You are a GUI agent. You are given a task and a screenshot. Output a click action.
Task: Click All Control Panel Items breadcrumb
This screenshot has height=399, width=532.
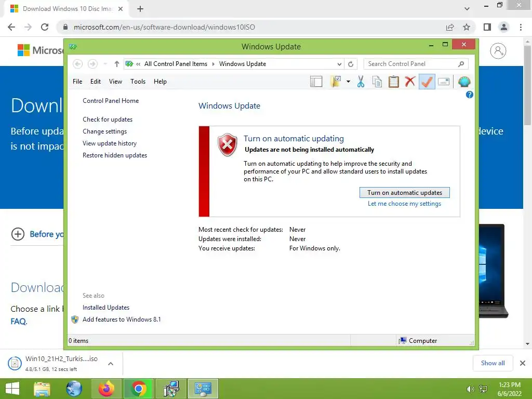176,64
